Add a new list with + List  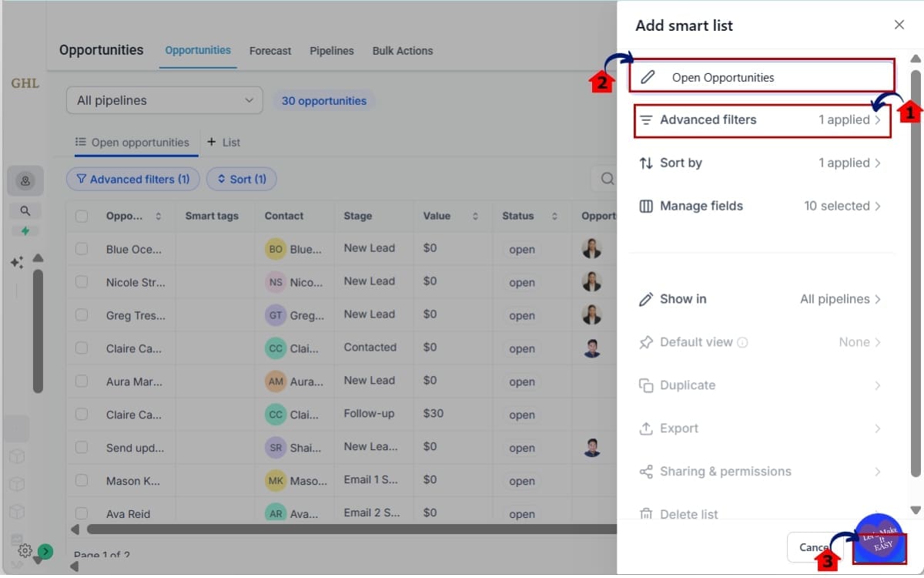[x=223, y=143]
